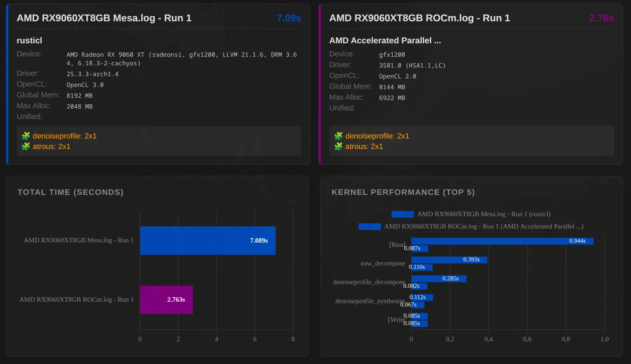Click the 0.285s denoiseprofile_decompose bar
631x364 pixels.
click(x=438, y=279)
